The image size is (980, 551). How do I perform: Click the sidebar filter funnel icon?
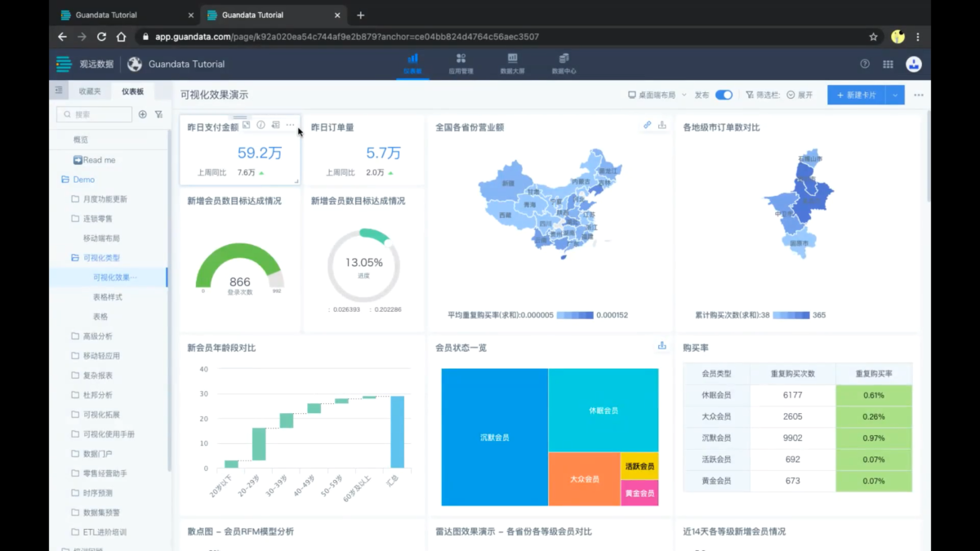click(x=159, y=114)
